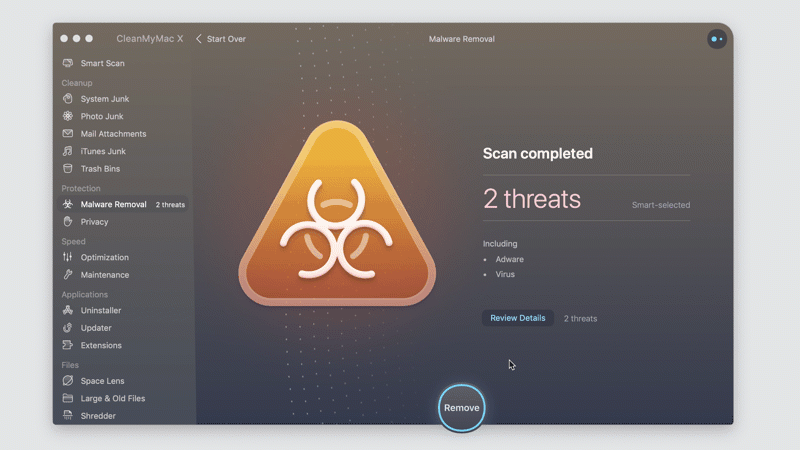The image size is (800, 450).
Task: Click the Remove button
Action: (x=461, y=408)
